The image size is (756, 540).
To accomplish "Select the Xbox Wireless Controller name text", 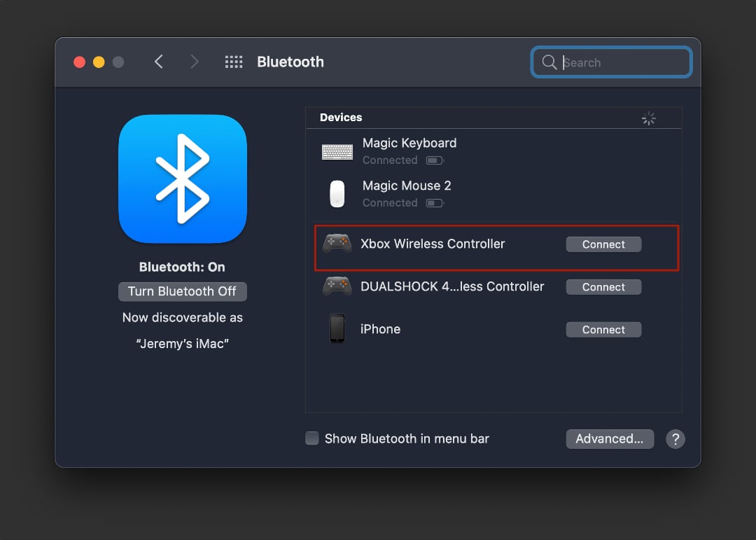I will (x=433, y=244).
